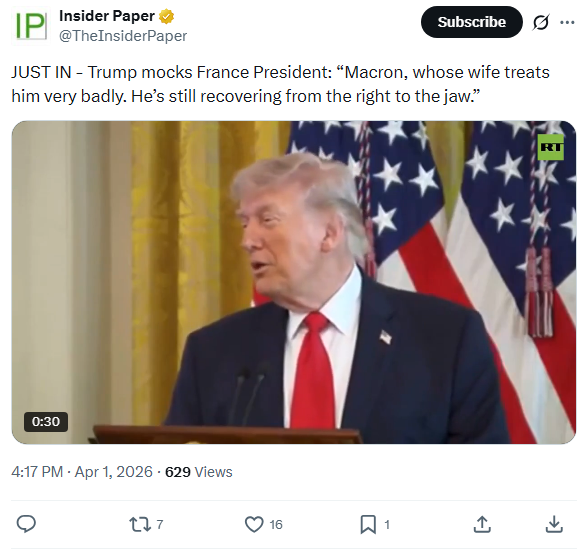This screenshot has height=554, width=584.
Task: Click the retweet count 7
Action: 160,525
